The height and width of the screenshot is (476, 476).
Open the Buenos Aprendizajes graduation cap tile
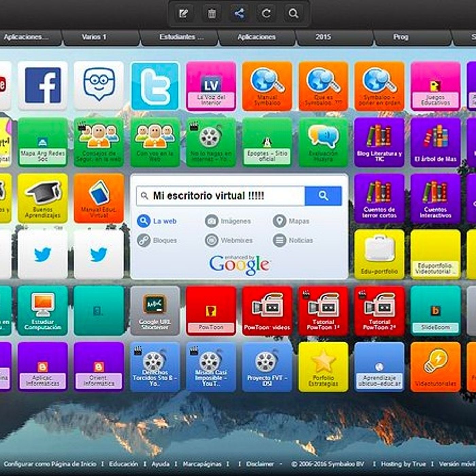[x=43, y=198]
